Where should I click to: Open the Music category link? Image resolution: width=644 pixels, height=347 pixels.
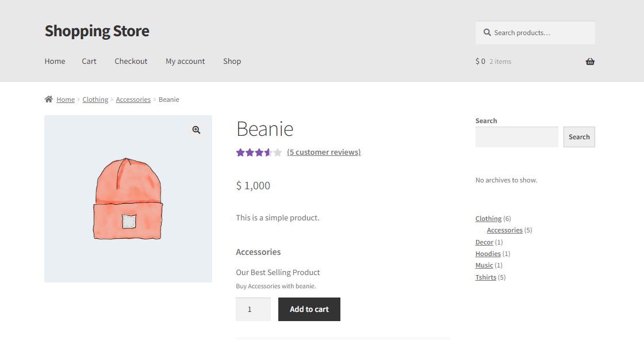click(484, 265)
